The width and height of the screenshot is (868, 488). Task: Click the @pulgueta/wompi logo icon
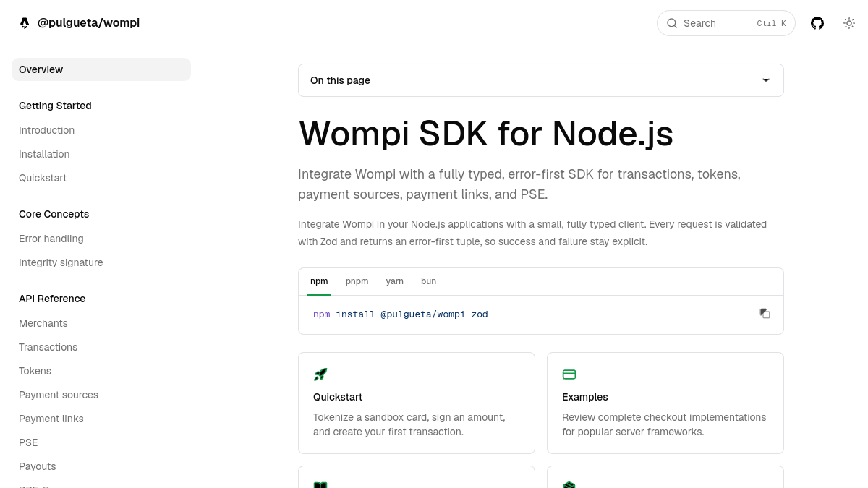tap(25, 23)
